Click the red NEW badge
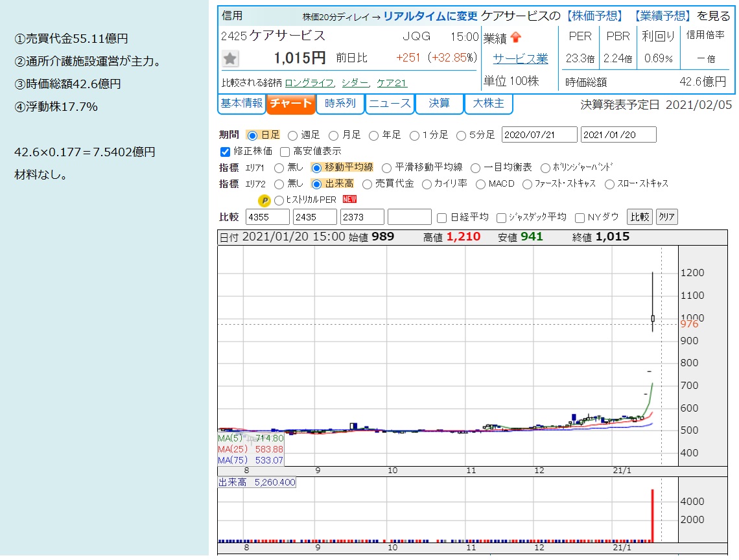Image resolution: width=739 pixels, height=560 pixels. point(349,200)
